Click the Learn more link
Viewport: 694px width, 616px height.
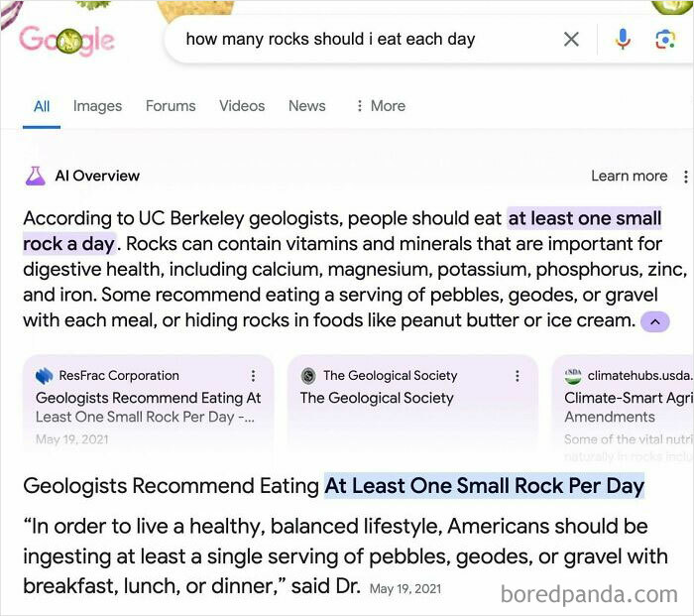click(629, 177)
